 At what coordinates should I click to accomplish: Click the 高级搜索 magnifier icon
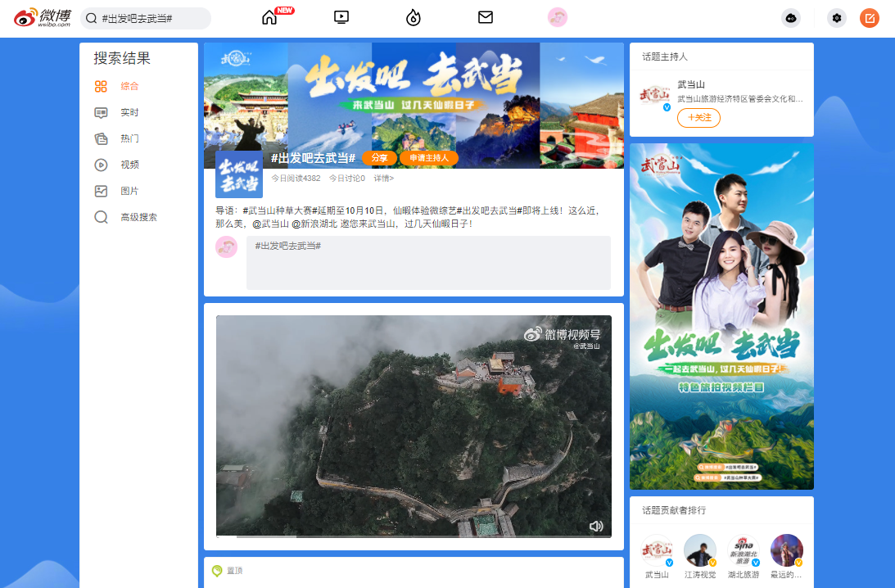click(101, 218)
